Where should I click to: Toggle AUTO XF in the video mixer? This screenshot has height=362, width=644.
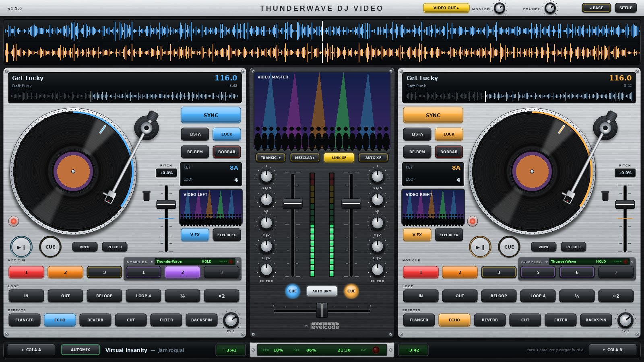coord(373,158)
